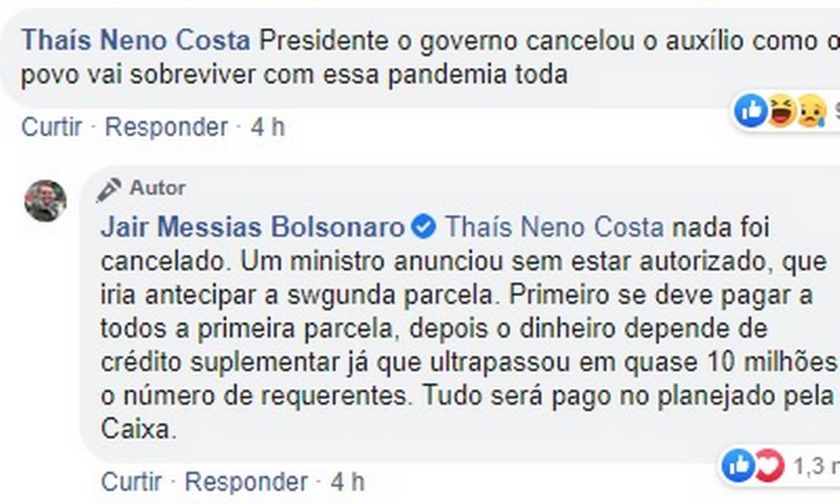Open the Jair Messias Bolsonaro profile name link

pyautogui.click(x=252, y=227)
